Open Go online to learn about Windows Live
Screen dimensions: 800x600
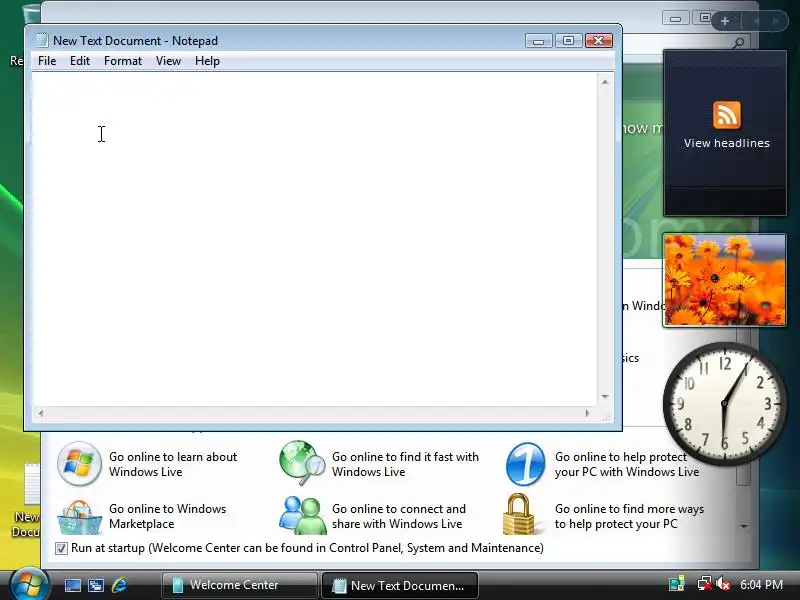[173, 464]
